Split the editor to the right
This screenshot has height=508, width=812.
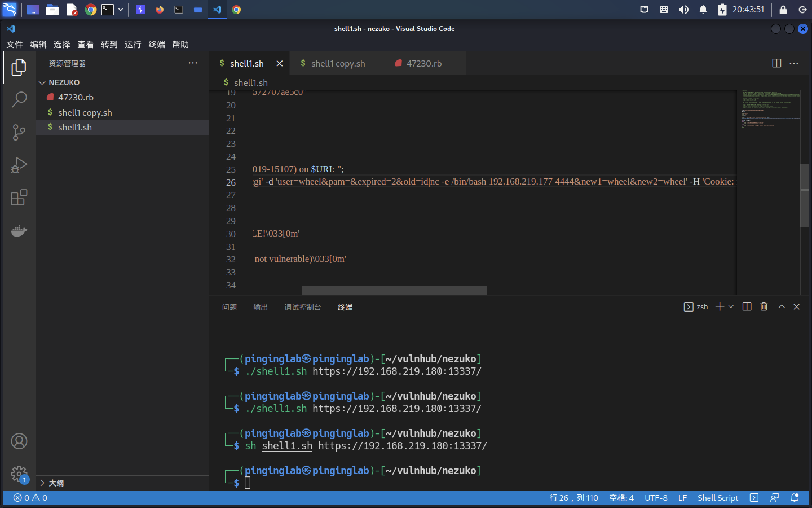click(x=776, y=63)
